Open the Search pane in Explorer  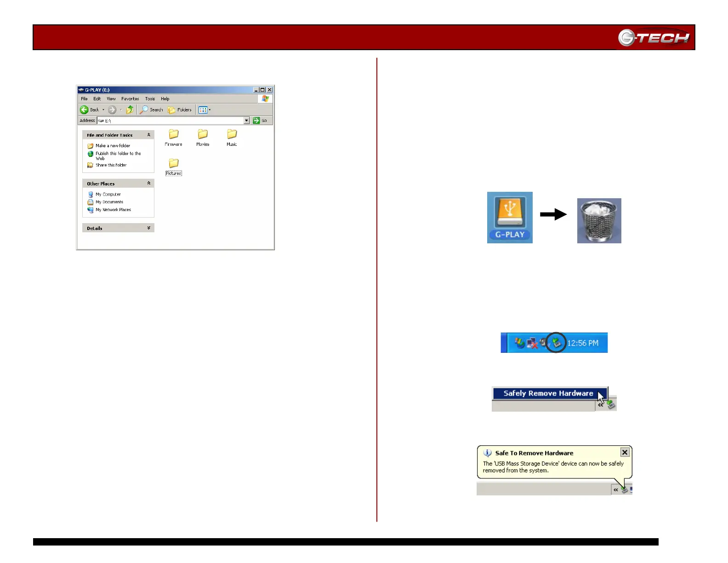tap(151, 110)
